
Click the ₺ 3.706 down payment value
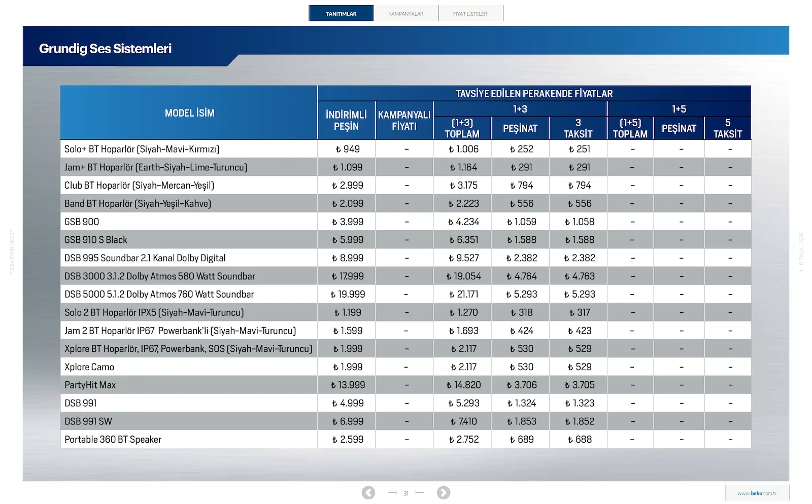point(521,385)
